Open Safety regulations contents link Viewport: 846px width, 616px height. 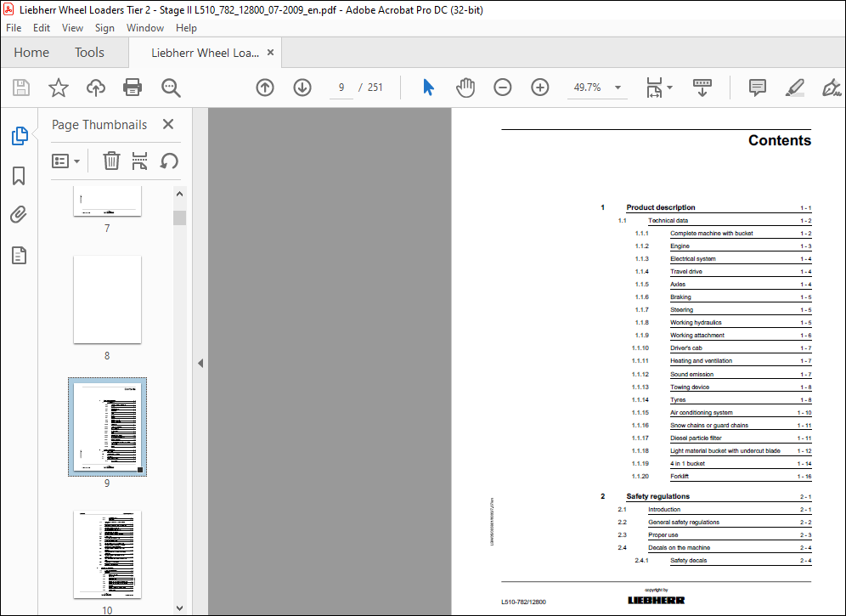coord(657,496)
